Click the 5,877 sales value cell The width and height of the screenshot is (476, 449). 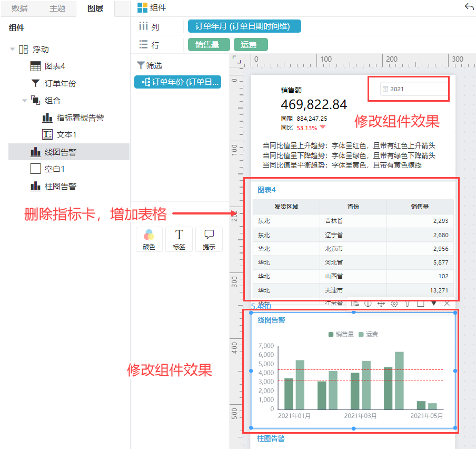tap(420, 262)
